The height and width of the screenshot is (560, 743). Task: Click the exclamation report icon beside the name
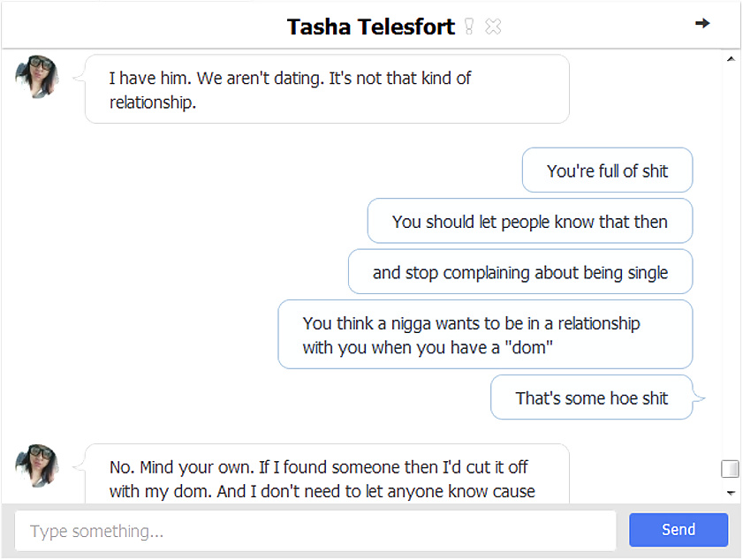click(469, 26)
